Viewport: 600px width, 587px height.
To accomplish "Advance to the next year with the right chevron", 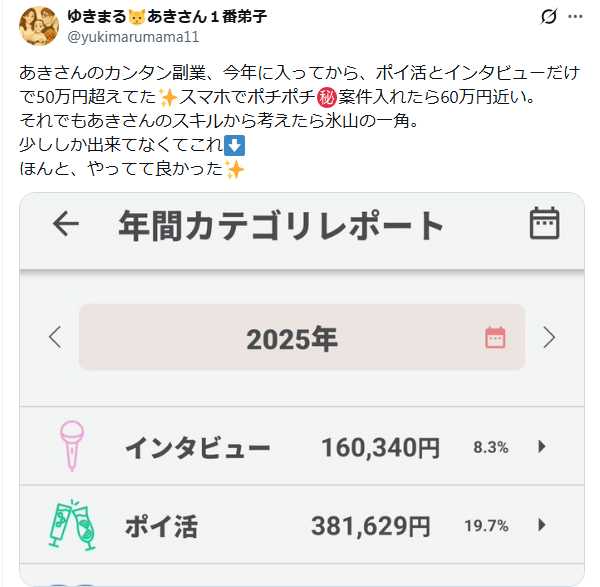I will [548, 337].
